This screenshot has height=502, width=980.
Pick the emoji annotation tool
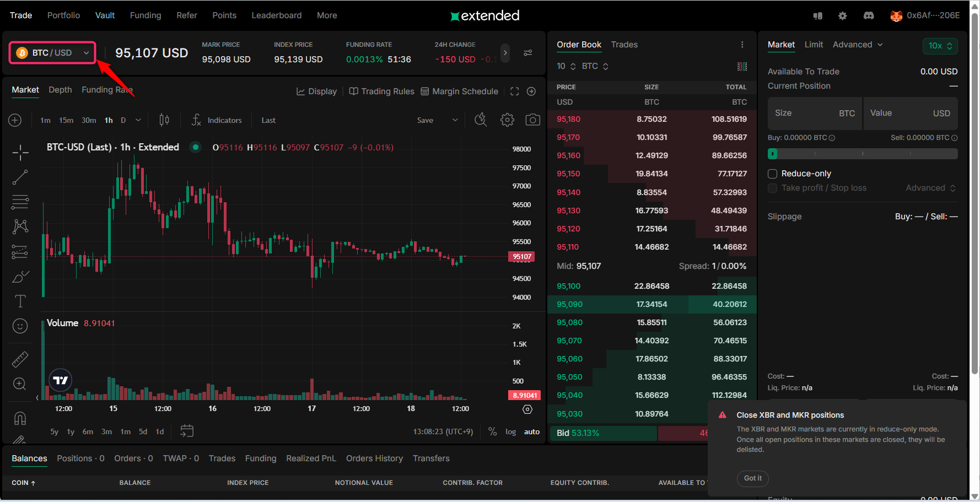point(20,326)
